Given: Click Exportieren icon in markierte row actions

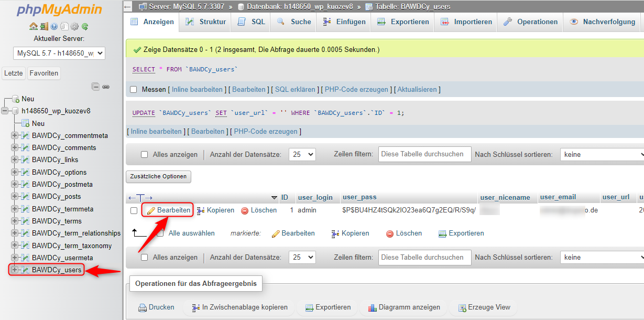Looking at the screenshot, I should tap(442, 233).
